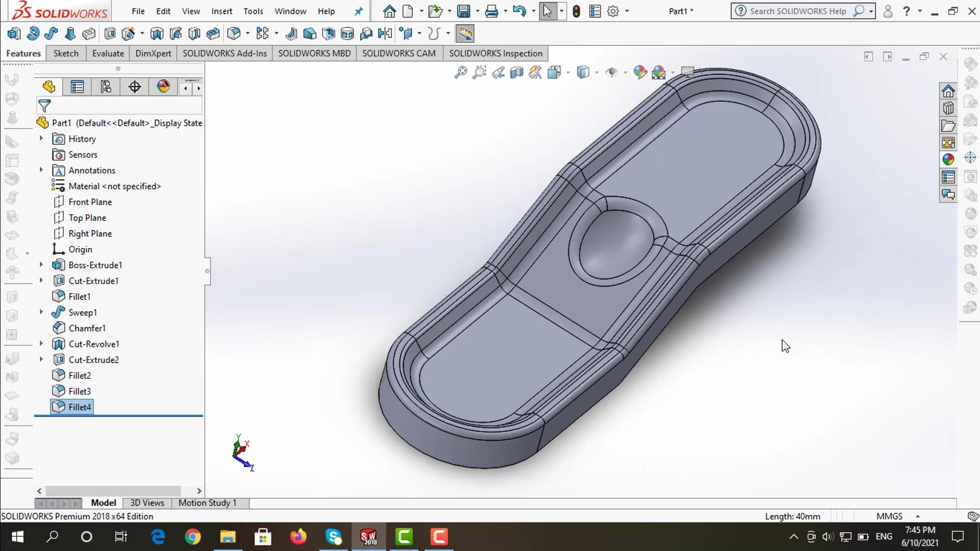Switch to the Sketch ribbon tab

point(66,54)
